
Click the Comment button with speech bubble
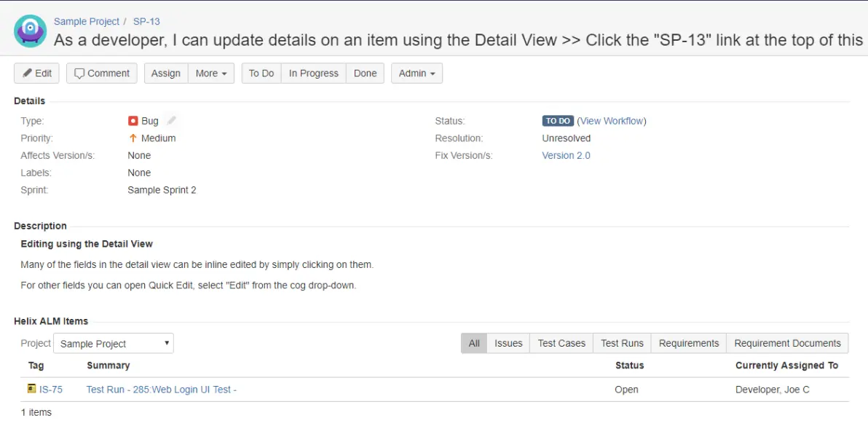[x=102, y=73]
